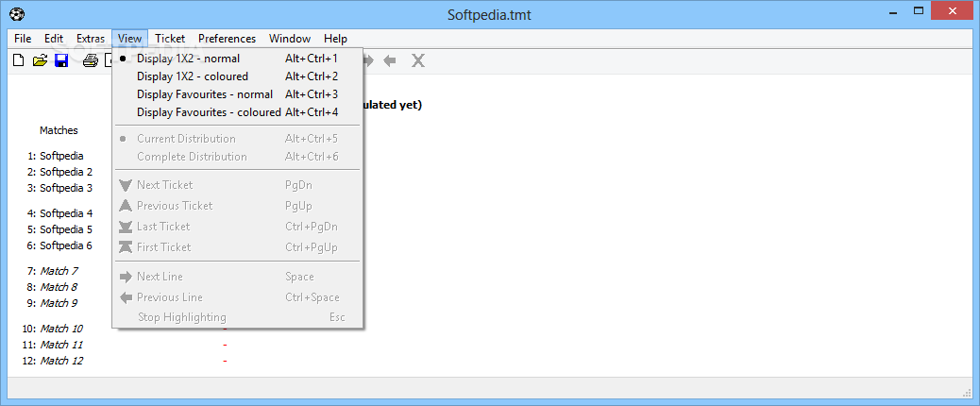Click the soccer ball application icon in title bar
This screenshot has height=406, width=980.
click(x=17, y=14)
